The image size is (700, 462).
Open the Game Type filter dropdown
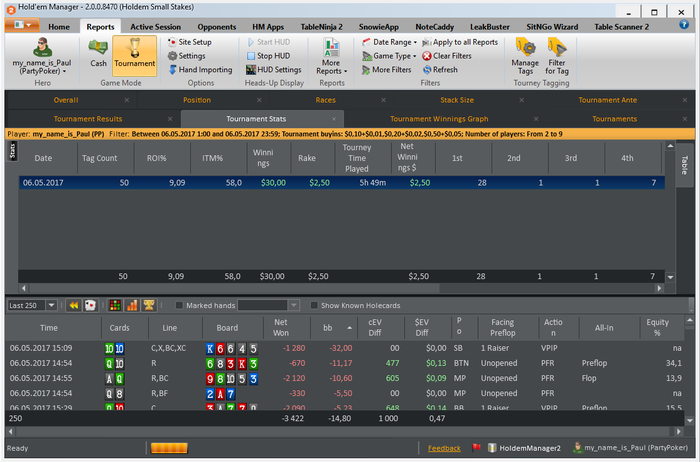(x=389, y=56)
